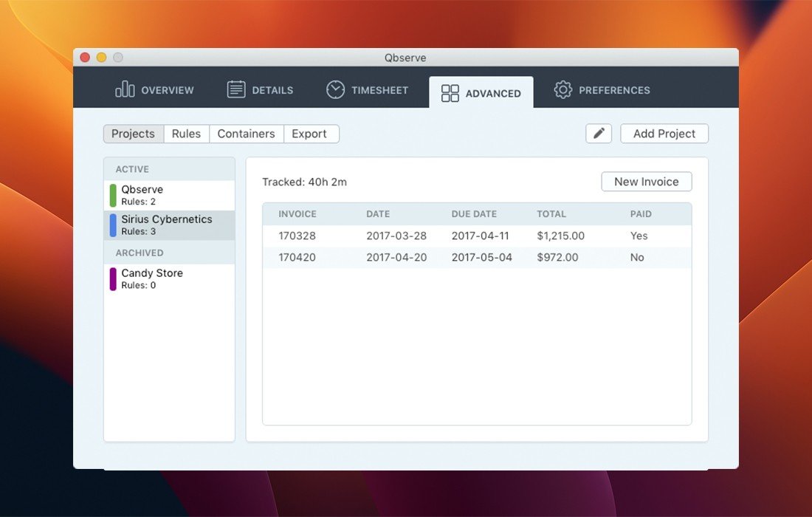
Task: Select the Projects segment
Action: click(x=133, y=134)
